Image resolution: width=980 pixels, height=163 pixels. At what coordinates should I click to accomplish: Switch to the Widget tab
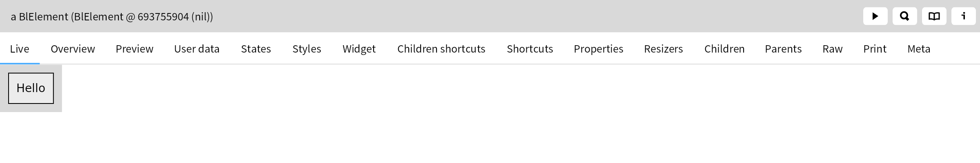[359, 49]
